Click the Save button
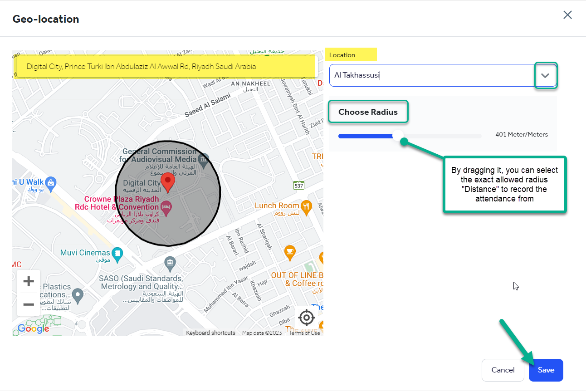 click(546, 370)
